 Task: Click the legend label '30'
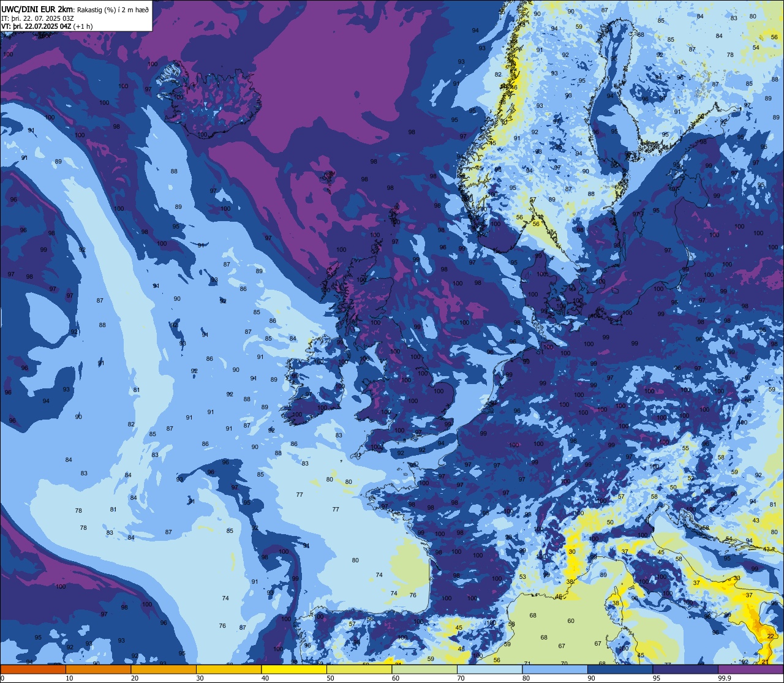[x=200, y=678]
